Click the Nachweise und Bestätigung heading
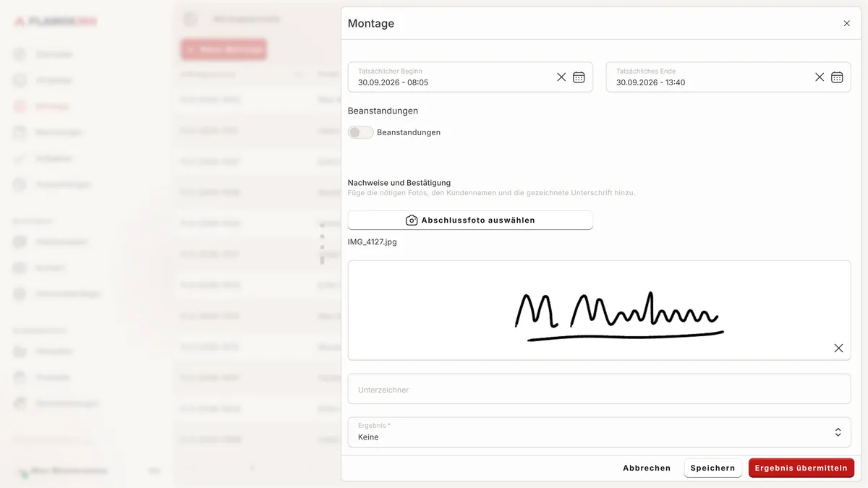The height and width of the screenshot is (488, 868). 399,183
